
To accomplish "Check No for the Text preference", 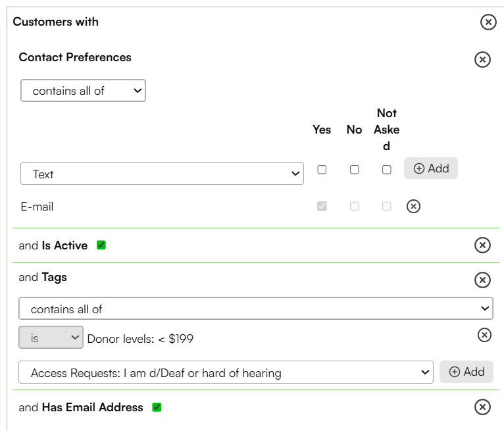I will [x=354, y=169].
